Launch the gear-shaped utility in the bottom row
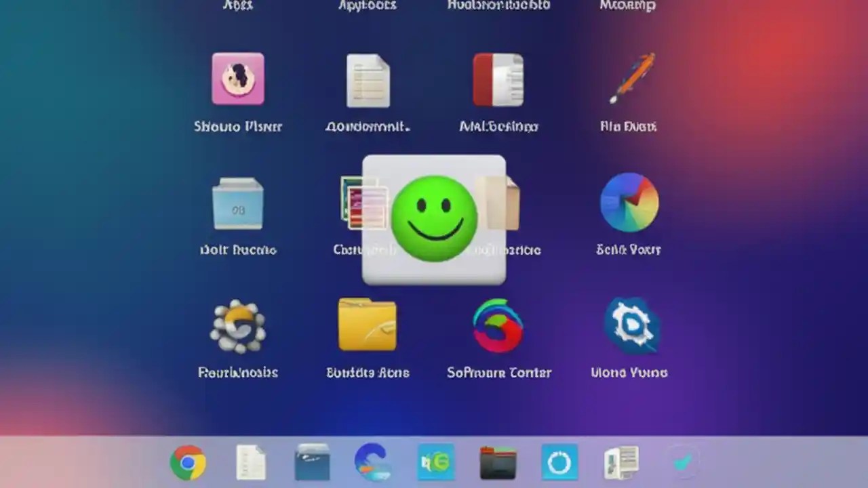This screenshot has width=868, height=488. point(238,325)
